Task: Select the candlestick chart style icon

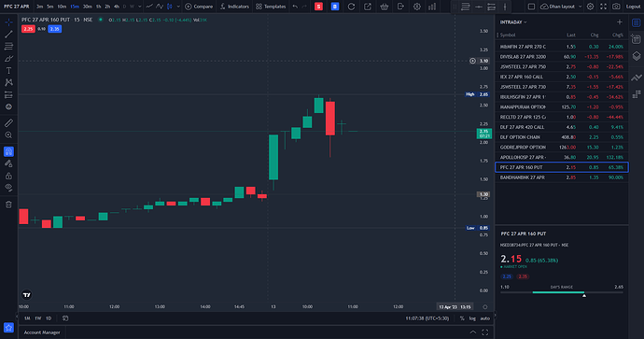Action: point(169,7)
